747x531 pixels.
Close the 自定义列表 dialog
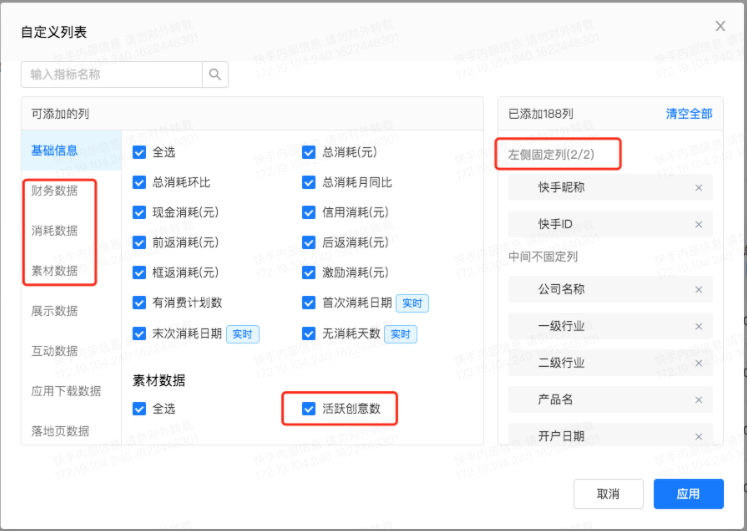click(720, 26)
